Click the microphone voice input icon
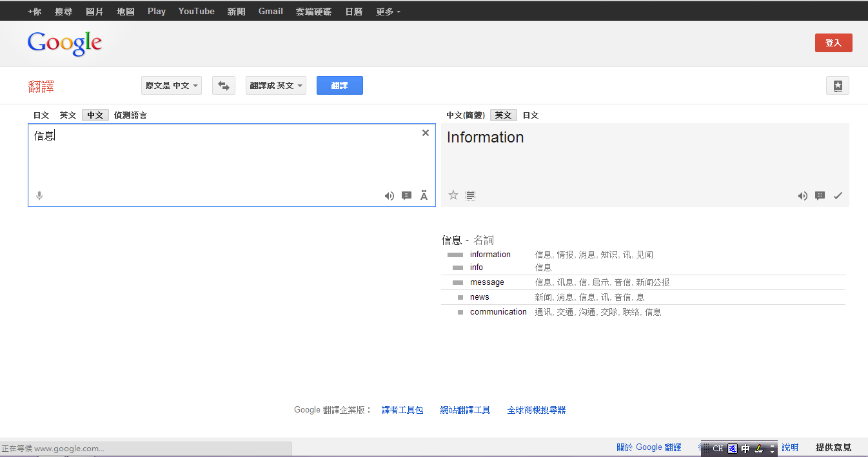This screenshot has width=868, height=457. pos(39,196)
